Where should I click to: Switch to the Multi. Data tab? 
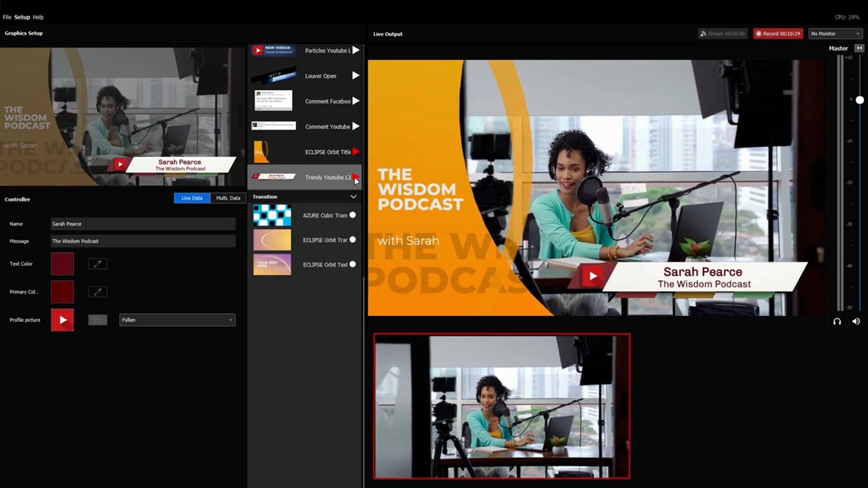pos(228,198)
